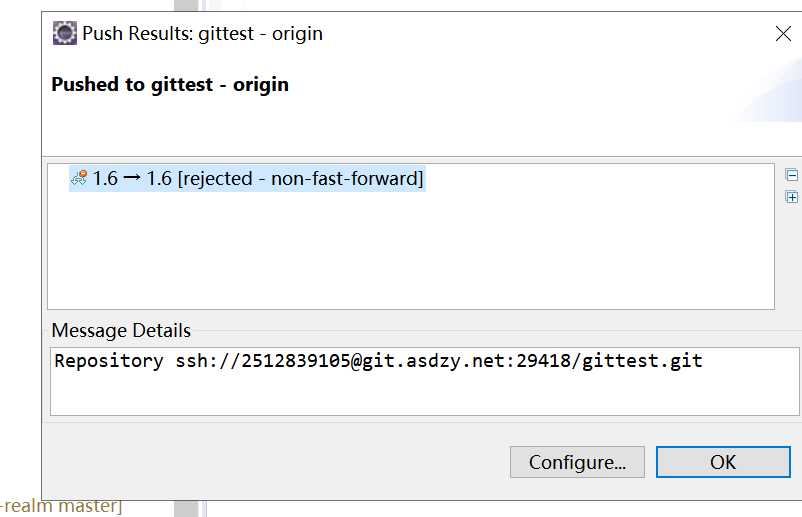Click the gray scrollbar segment below dialog
The height and width of the screenshot is (517, 802).
pos(186,509)
